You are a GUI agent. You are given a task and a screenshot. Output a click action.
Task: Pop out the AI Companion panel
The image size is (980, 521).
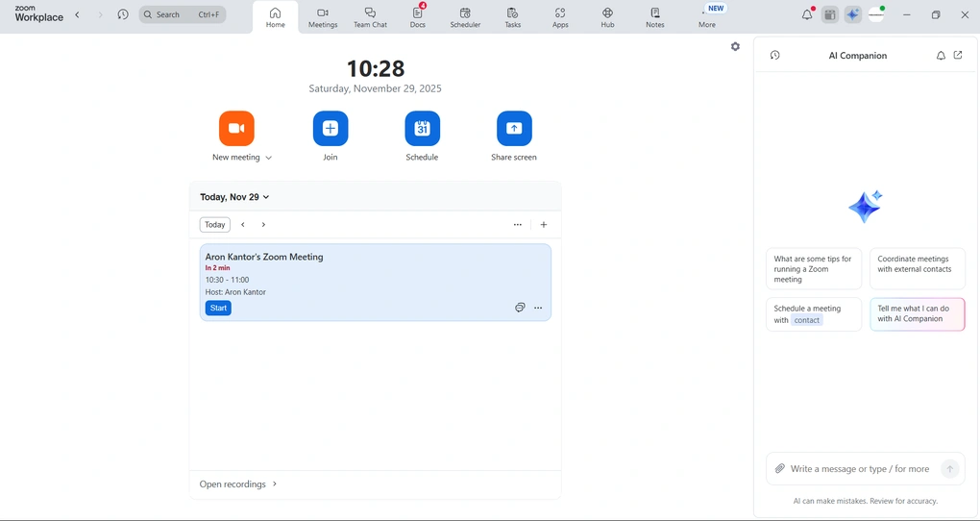tap(958, 55)
